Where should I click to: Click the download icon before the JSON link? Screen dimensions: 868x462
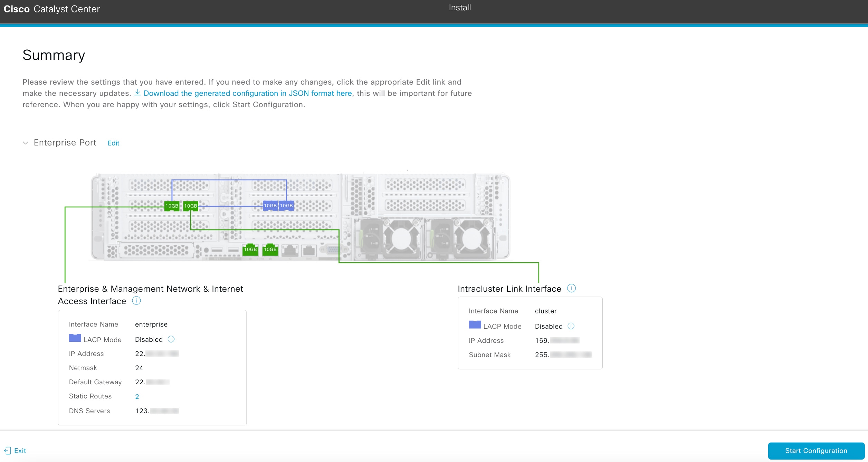click(137, 93)
